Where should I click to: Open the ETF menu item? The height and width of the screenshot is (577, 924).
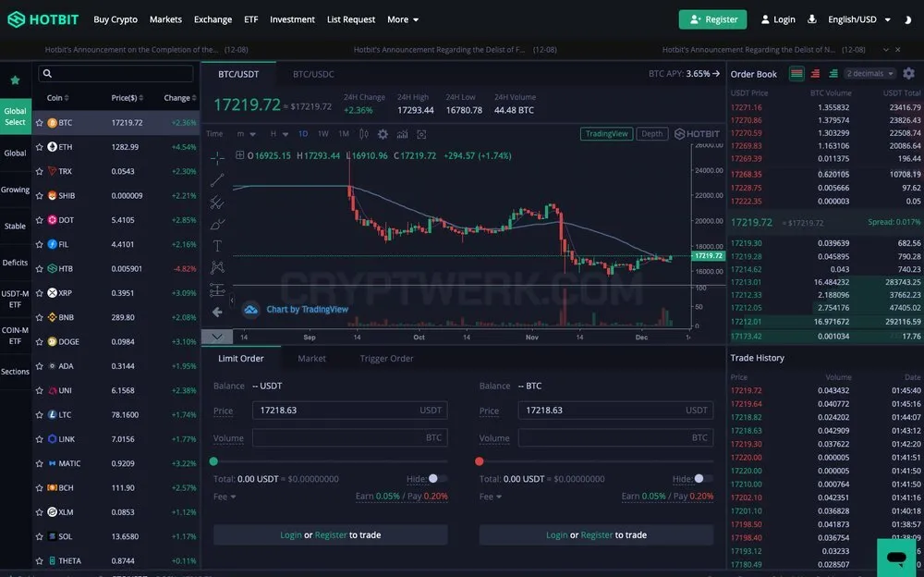pyautogui.click(x=251, y=19)
